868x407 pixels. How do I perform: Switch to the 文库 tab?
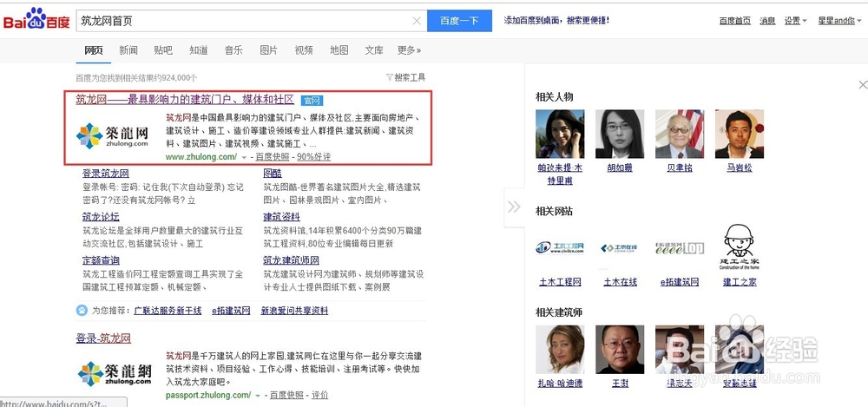coord(374,50)
